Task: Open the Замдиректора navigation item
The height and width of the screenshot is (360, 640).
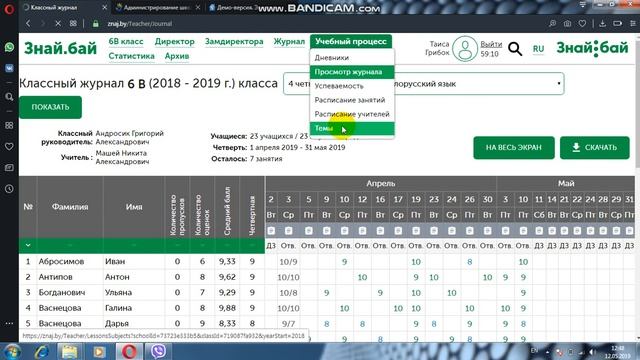Action: (234, 41)
